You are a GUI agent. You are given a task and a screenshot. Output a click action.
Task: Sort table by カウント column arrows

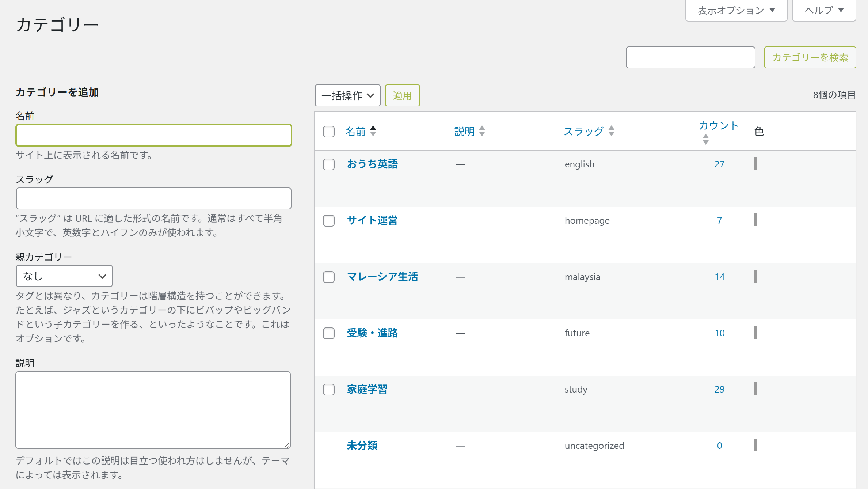tap(705, 139)
